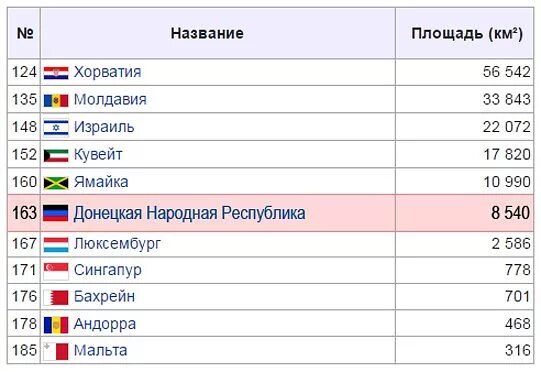541x372 pixels.
Task: Click the Singapore flag icon
Action: (56, 271)
